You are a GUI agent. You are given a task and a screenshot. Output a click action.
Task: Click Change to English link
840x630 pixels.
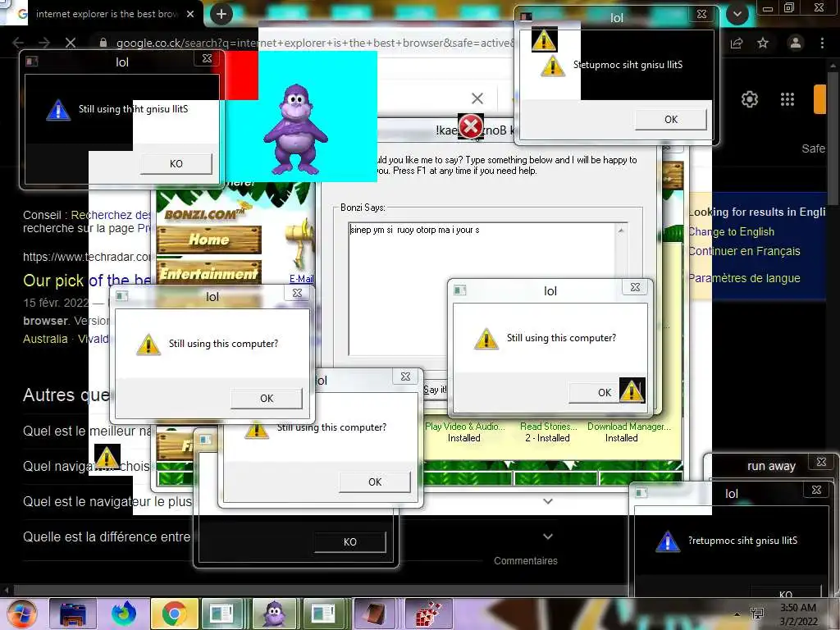(731, 231)
